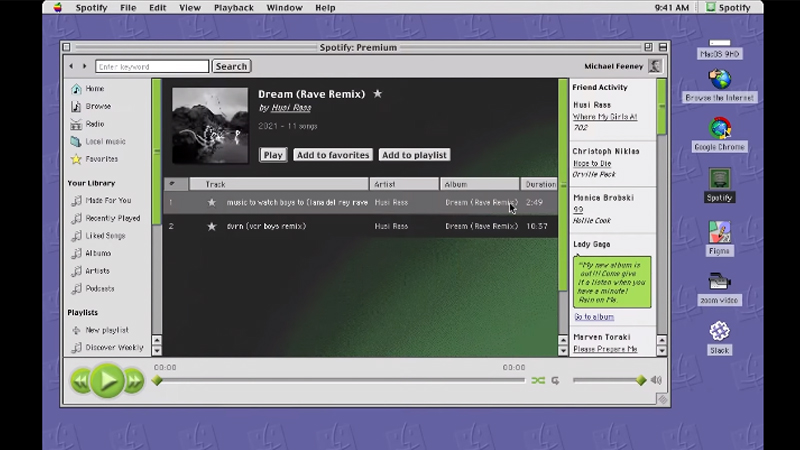Open the Help menu

tap(325, 8)
